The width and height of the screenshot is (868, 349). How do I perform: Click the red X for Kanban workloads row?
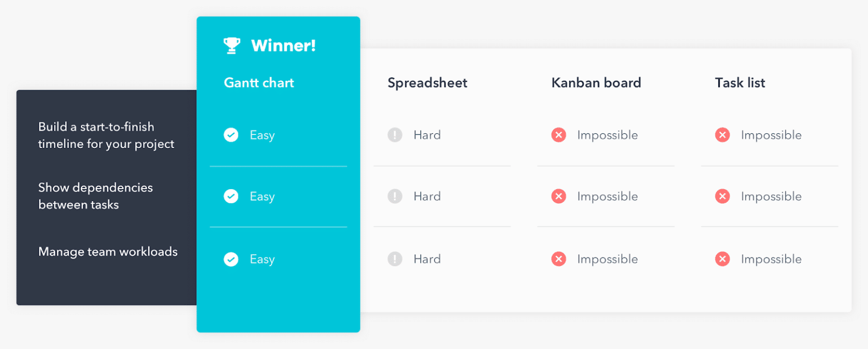click(x=558, y=259)
